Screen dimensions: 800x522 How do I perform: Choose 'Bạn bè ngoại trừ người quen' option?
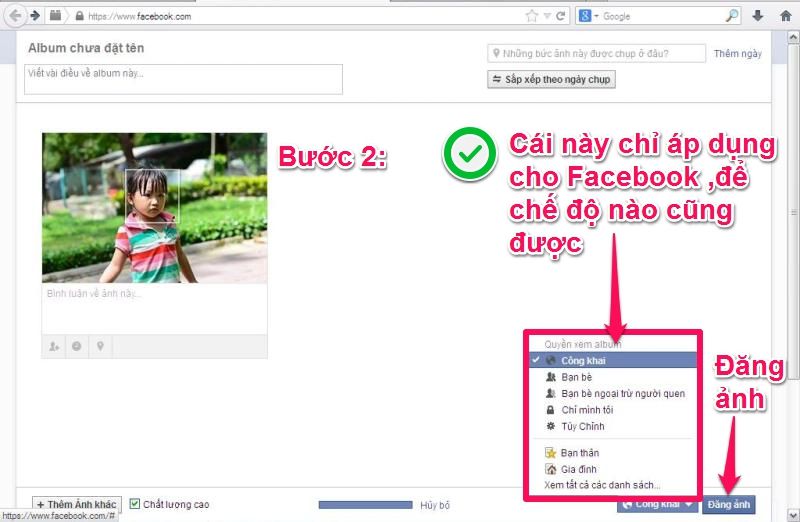[x=613, y=393]
